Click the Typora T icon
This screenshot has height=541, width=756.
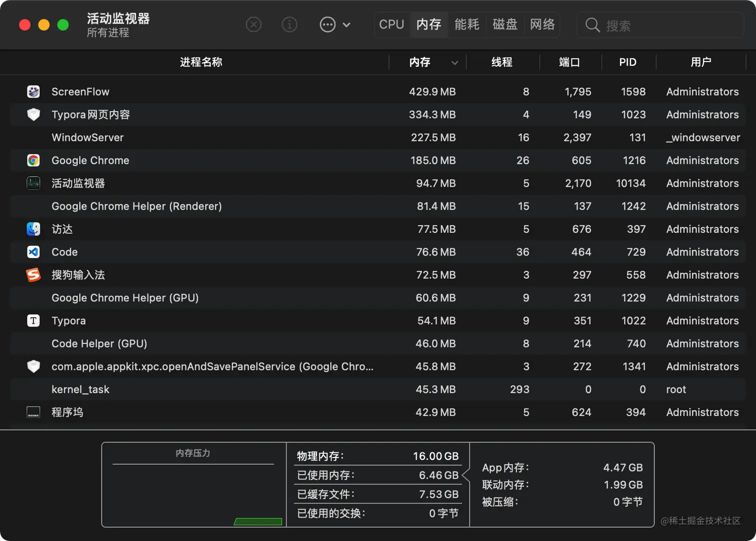pyautogui.click(x=33, y=320)
